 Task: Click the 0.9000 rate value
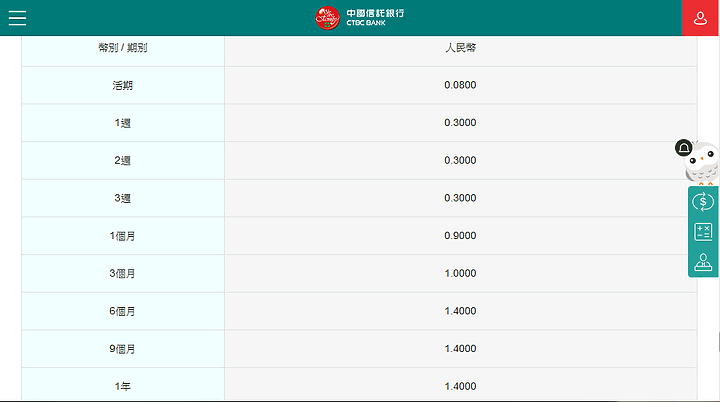[460, 236]
